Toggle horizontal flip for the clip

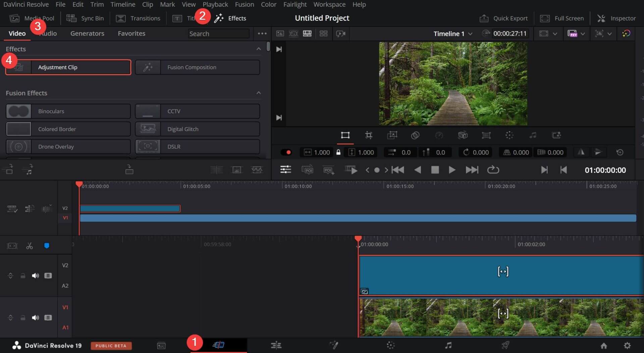pos(581,152)
